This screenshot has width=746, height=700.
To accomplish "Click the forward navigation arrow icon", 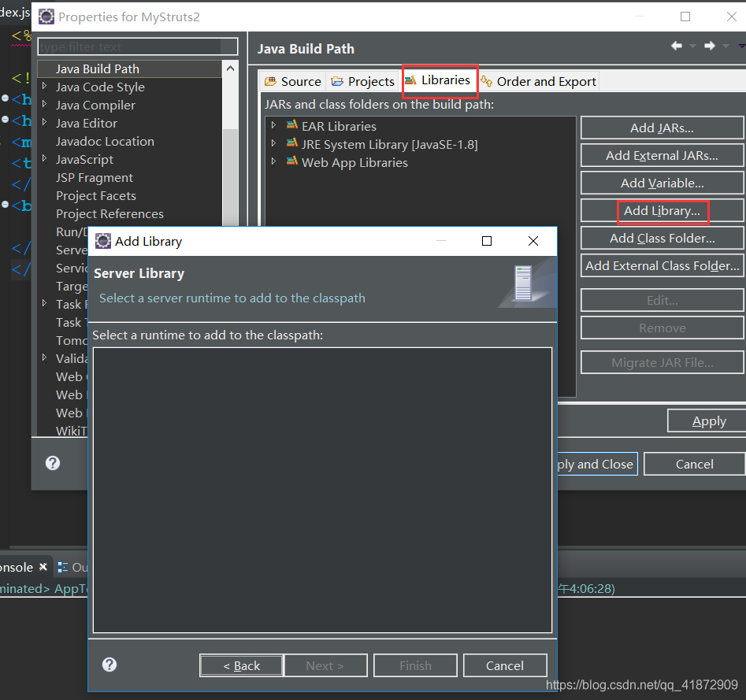I will [709, 46].
